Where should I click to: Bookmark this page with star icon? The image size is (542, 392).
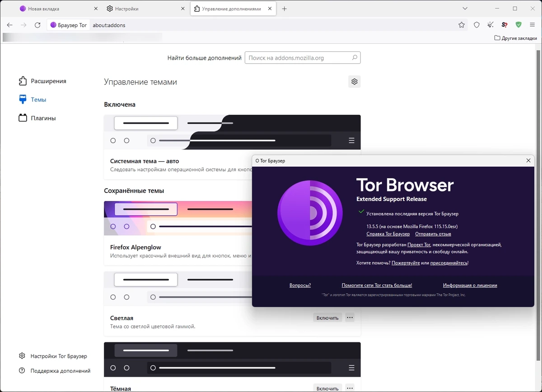tap(462, 25)
